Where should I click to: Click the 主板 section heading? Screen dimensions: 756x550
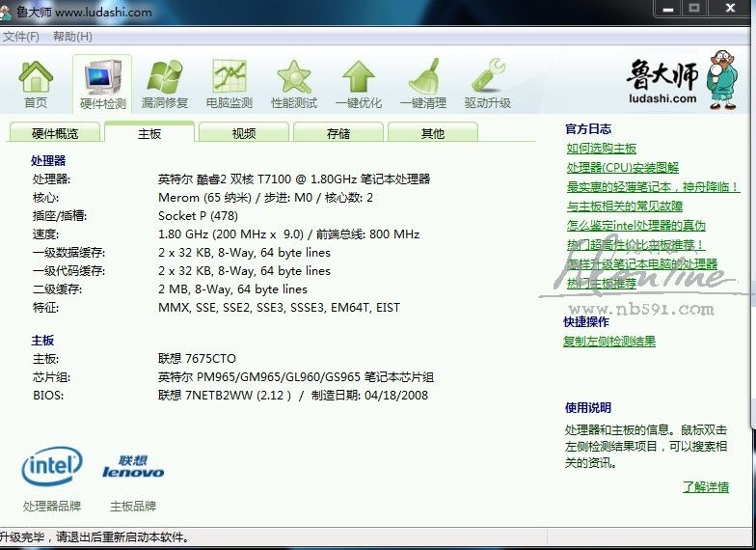point(42,340)
